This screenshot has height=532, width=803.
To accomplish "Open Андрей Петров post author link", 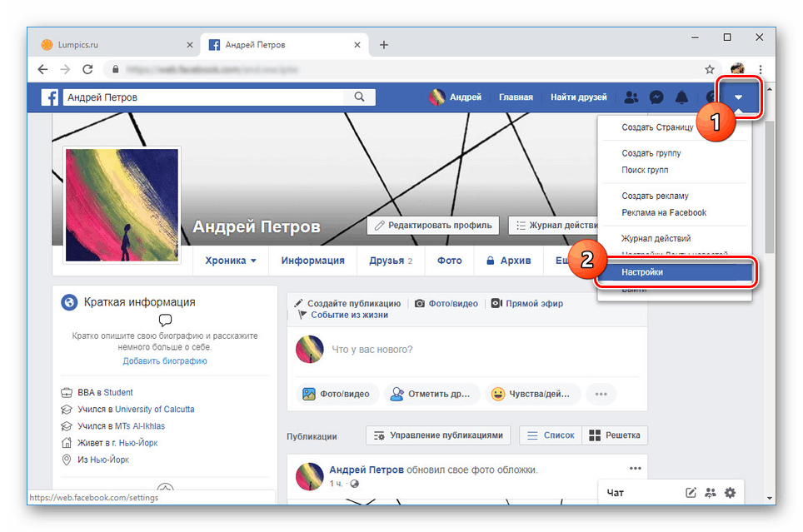I will 367,470.
